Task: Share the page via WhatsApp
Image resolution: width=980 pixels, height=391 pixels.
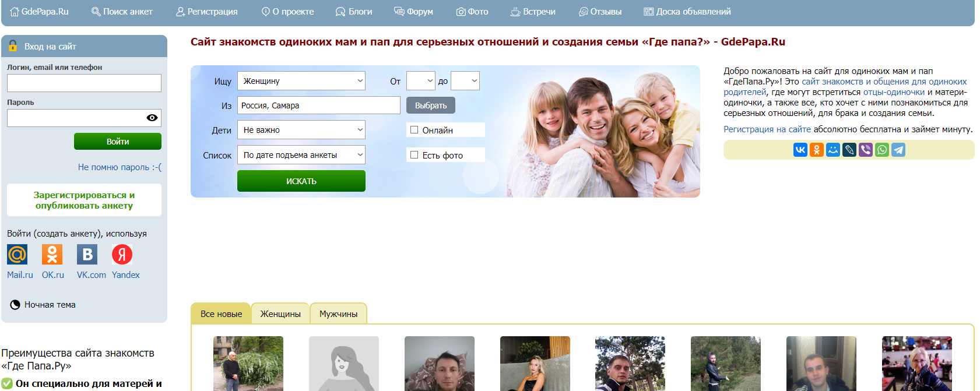Action: (x=882, y=150)
